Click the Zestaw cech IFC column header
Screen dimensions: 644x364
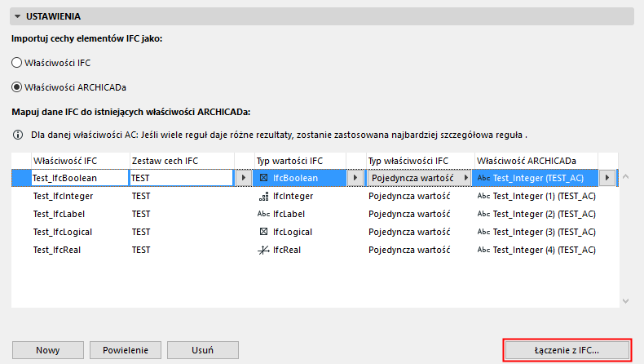coord(182,161)
